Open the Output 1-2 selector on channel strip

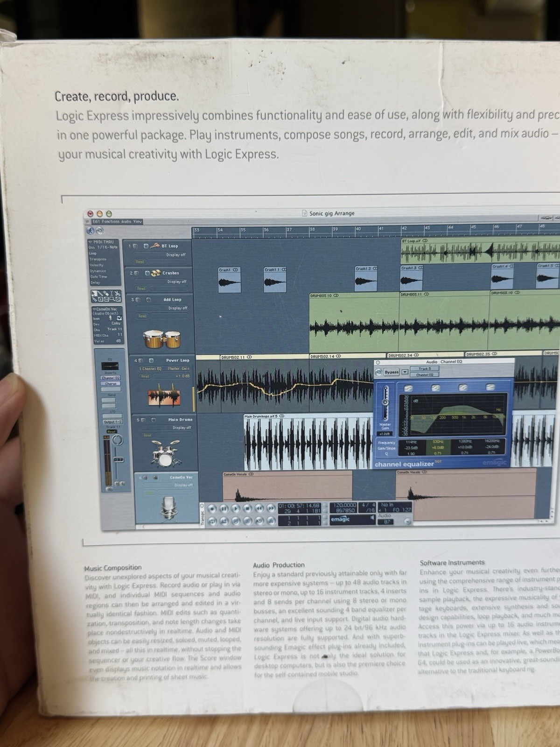click(112, 422)
